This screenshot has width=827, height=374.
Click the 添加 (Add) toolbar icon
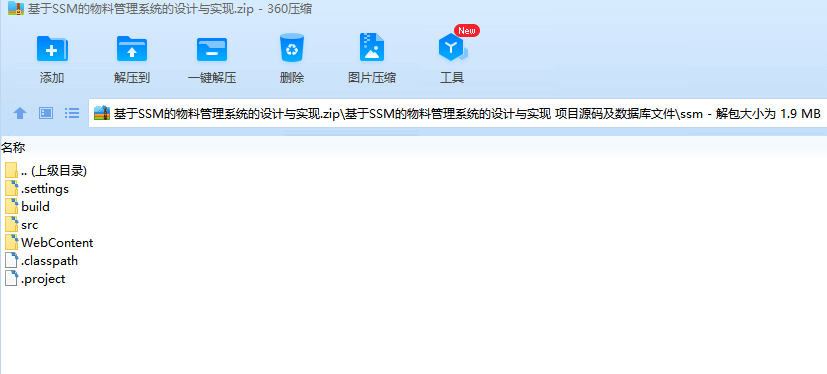pos(52,49)
